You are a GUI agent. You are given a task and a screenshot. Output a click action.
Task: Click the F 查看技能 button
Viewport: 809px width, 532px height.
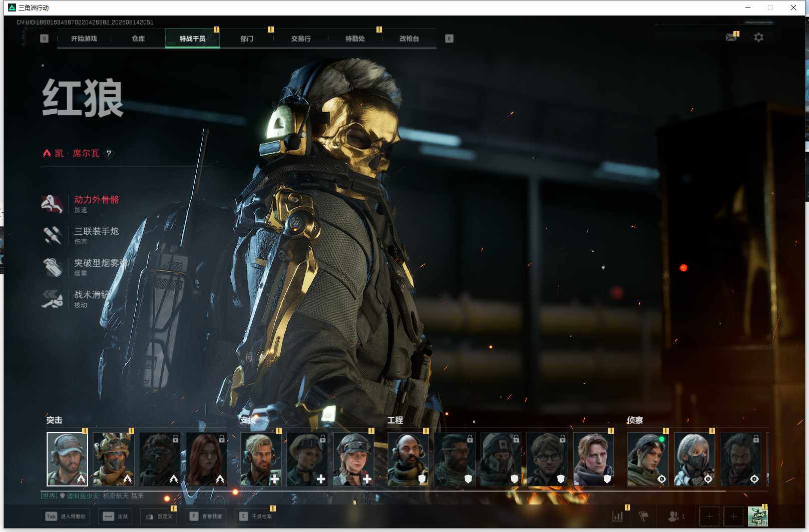[206, 516]
